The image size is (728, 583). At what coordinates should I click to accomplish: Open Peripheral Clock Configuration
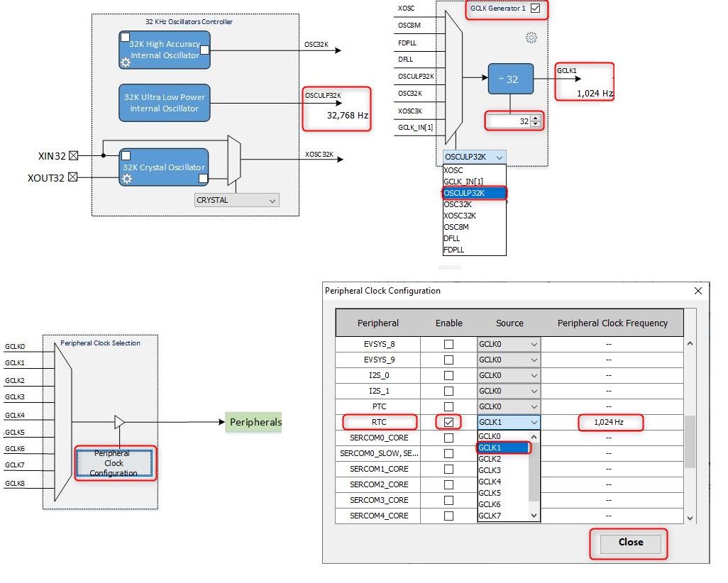(x=116, y=463)
